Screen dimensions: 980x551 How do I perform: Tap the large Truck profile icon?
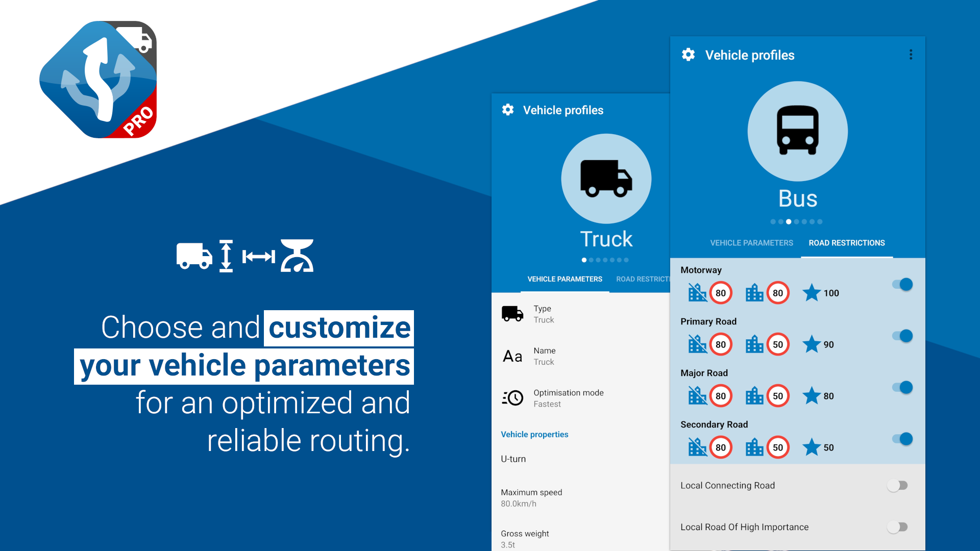pos(606,179)
